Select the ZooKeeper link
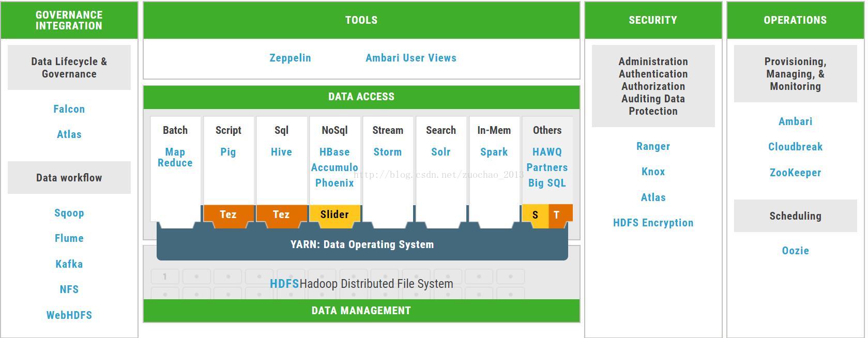 [x=795, y=173]
